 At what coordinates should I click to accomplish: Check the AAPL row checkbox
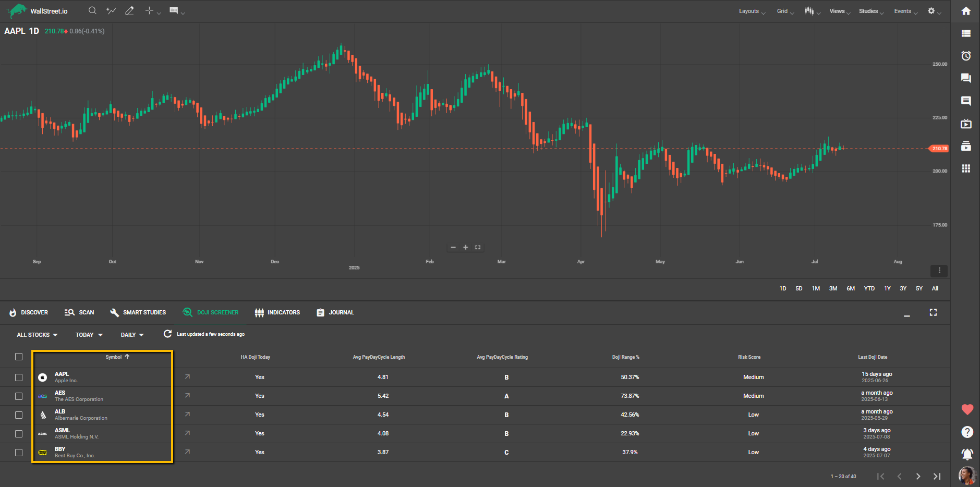[x=19, y=377]
